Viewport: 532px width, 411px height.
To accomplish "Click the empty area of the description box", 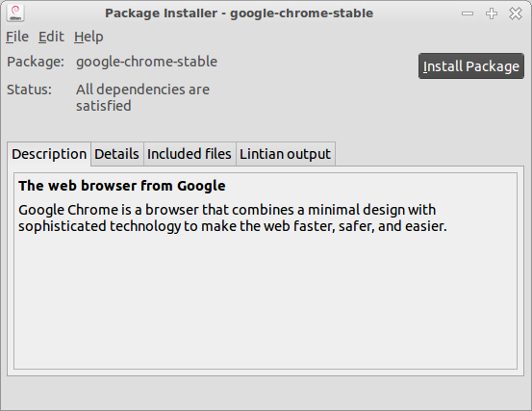I will click(x=266, y=302).
